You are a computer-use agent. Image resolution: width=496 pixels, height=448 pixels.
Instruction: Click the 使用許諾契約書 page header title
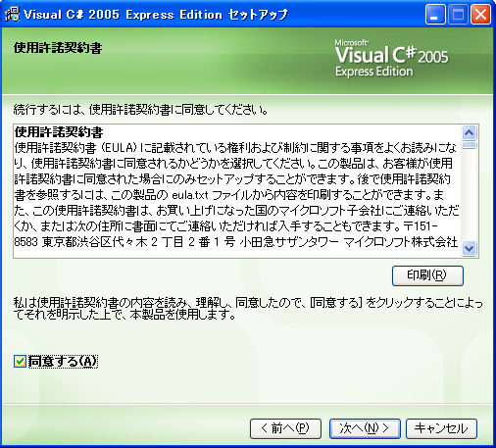[58, 48]
